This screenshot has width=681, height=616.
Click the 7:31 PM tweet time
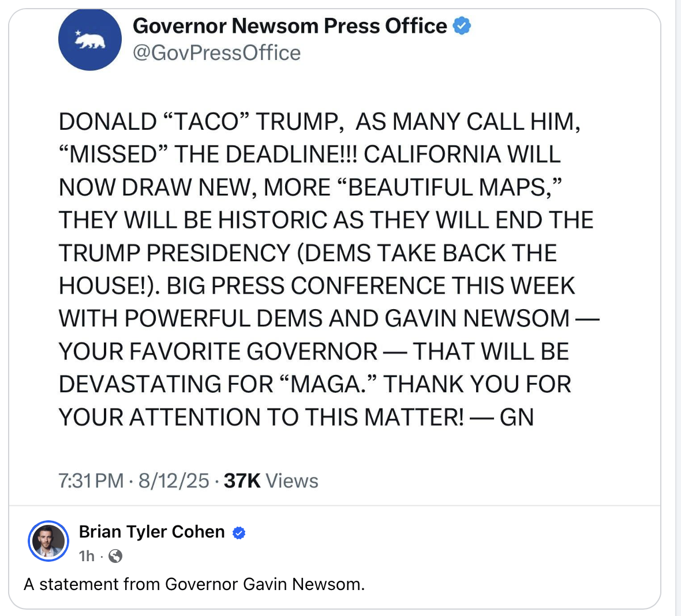click(x=91, y=481)
